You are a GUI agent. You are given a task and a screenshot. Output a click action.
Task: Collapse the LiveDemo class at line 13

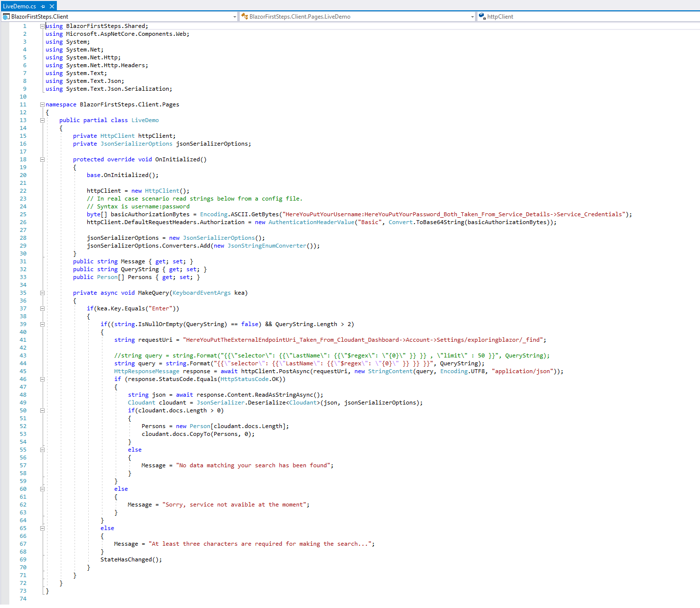[x=42, y=120]
